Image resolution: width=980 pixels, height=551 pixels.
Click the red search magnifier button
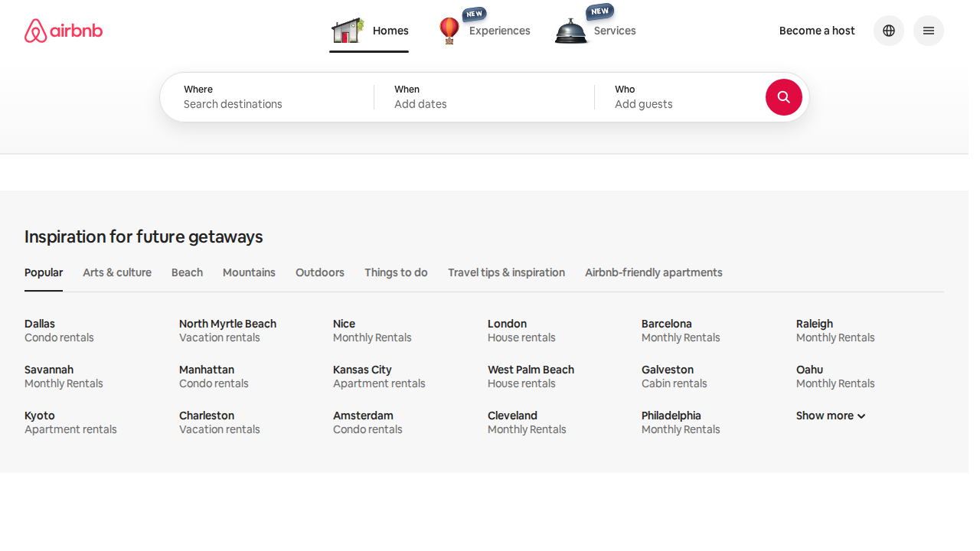[x=783, y=97]
